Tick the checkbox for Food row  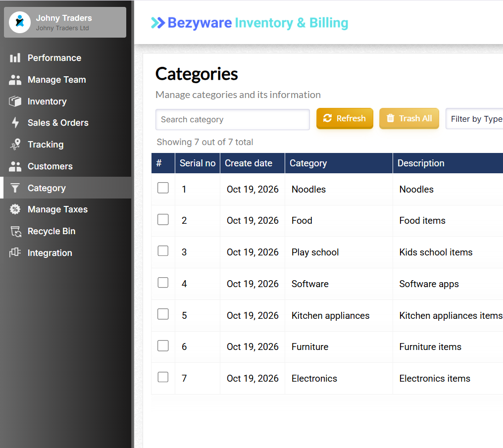click(163, 220)
